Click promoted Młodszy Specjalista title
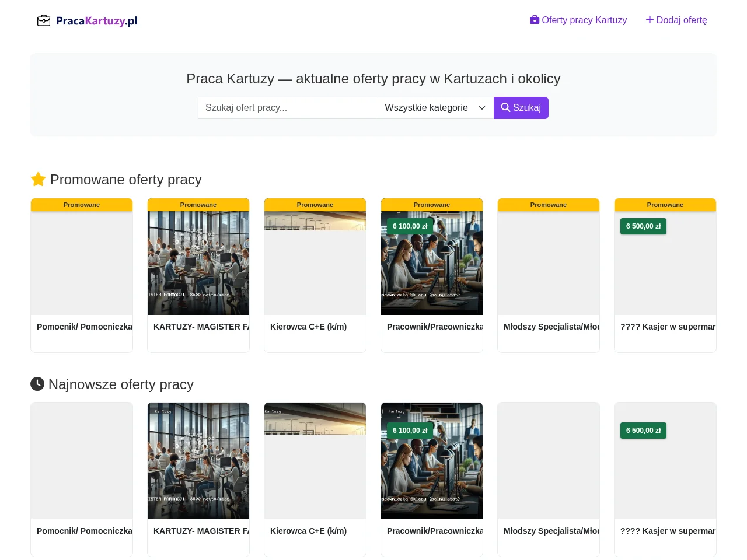This screenshot has height=560, width=747. point(551,327)
